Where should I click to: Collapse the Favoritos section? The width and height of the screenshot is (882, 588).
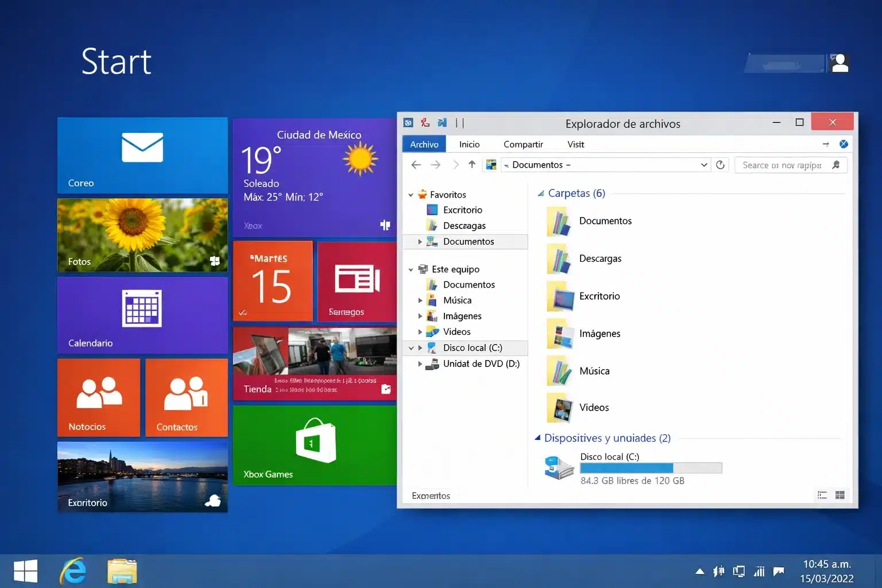coord(410,195)
